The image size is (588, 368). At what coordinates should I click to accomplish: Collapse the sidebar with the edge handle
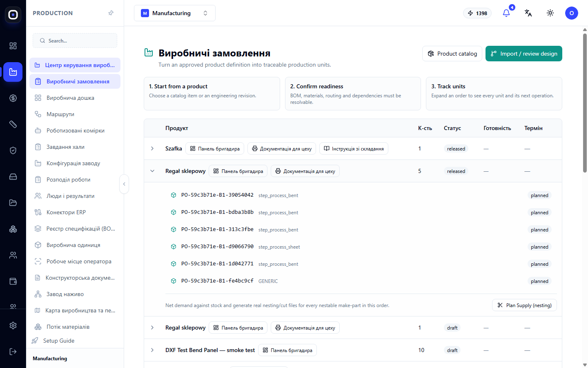[124, 184]
